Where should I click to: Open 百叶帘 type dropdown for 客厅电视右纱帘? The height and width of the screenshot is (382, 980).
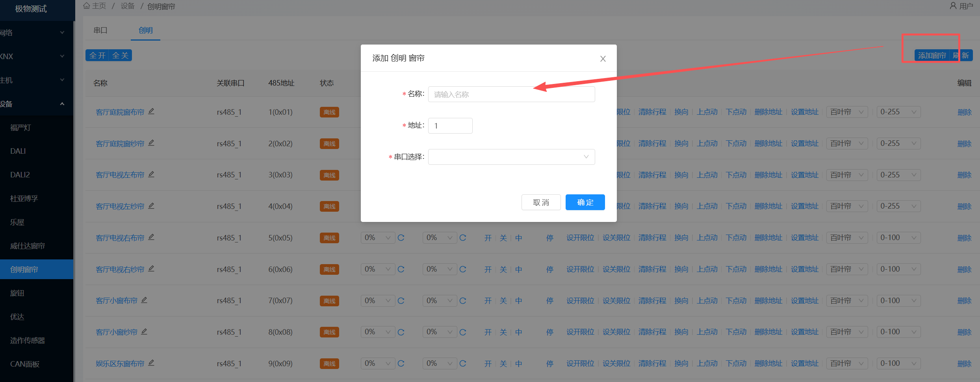(x=847, y=269)
